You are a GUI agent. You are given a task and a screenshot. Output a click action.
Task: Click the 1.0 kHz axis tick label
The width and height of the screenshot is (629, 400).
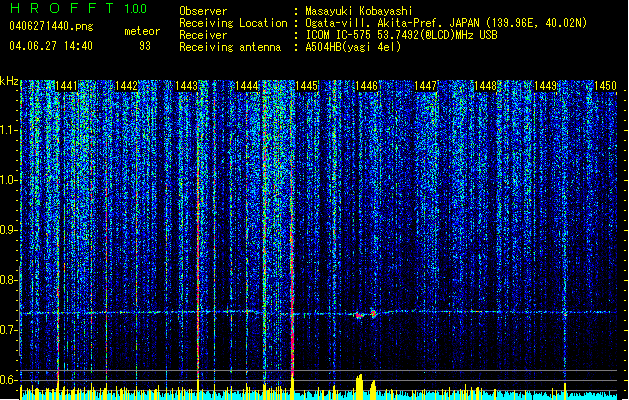9,180
